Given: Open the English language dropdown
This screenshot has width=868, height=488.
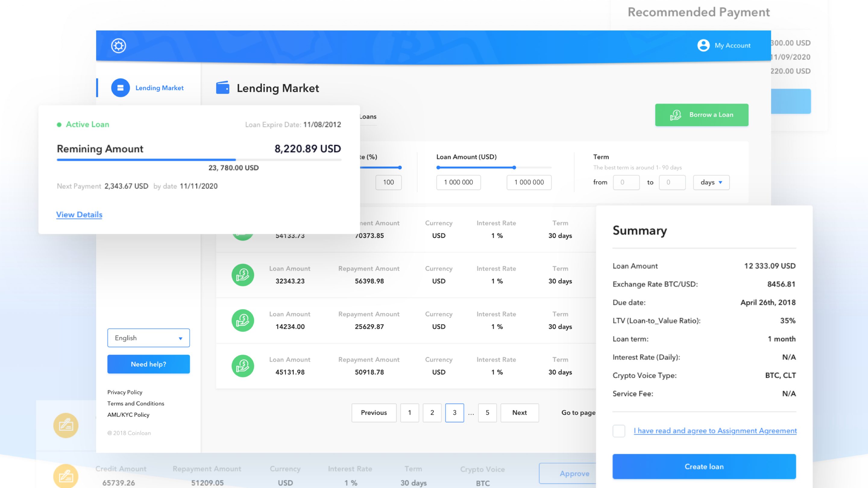Looking at the screenshot, I should coord(149,338).
